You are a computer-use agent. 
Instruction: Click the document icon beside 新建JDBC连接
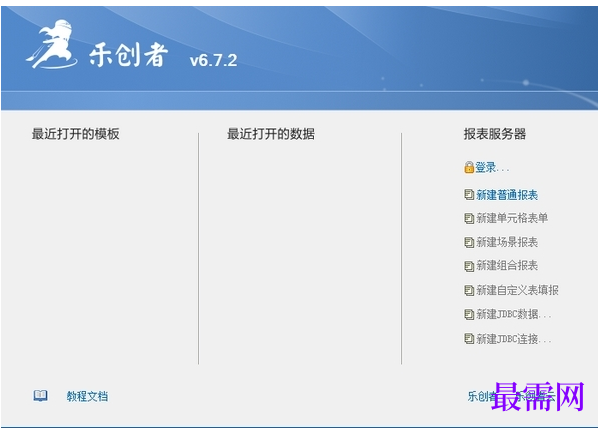(x=469, y=339)
